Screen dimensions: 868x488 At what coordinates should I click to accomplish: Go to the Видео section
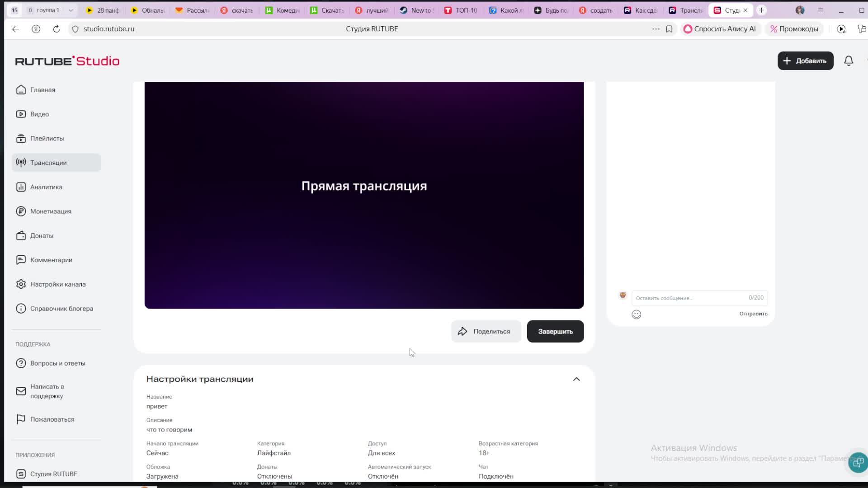pyautogui.click(x=39, y=114)
